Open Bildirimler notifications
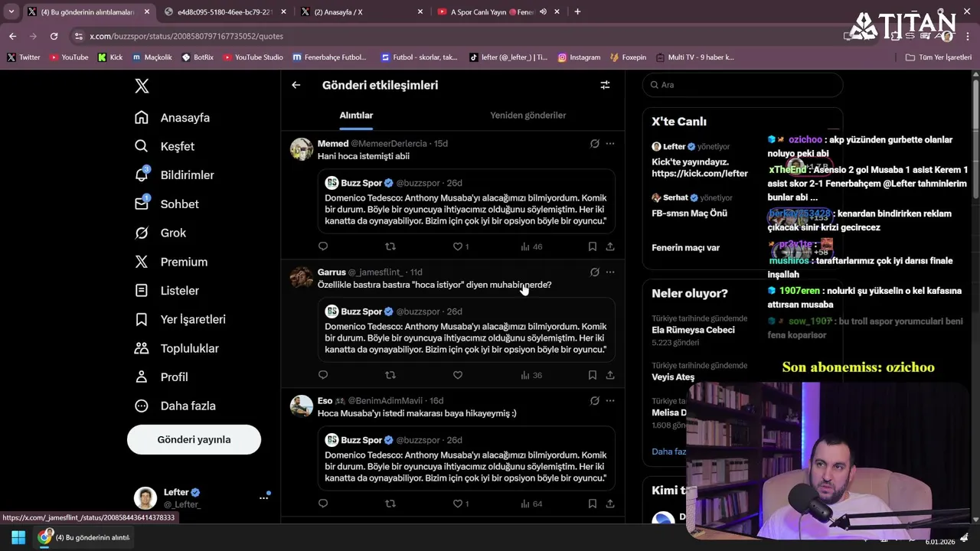Screen dimensions: 980x551 pyautogui.click(x=175, y=175)
